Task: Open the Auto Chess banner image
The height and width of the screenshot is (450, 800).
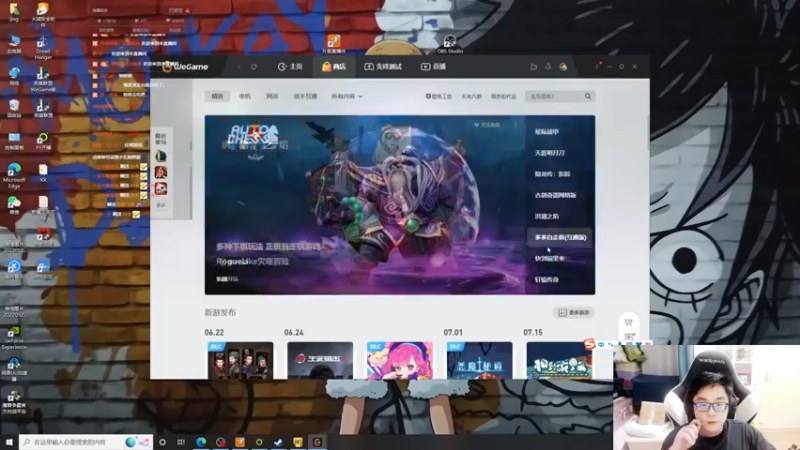Action: (x=365, y=205)
